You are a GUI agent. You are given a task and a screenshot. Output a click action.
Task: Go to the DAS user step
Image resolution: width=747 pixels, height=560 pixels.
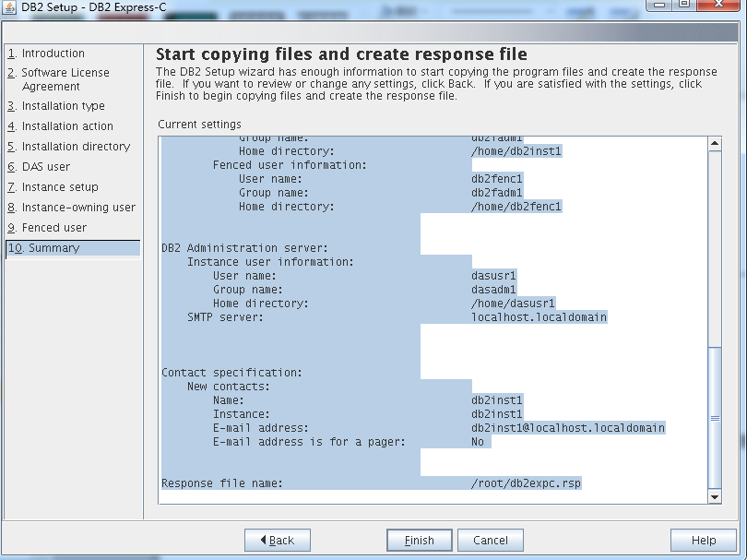(39, 167)
